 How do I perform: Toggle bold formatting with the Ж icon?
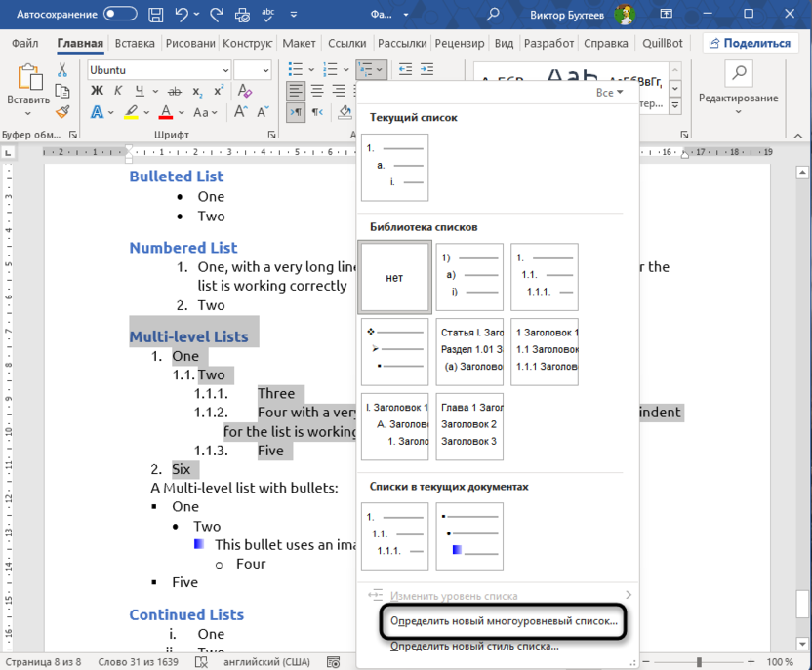point(96,89)
